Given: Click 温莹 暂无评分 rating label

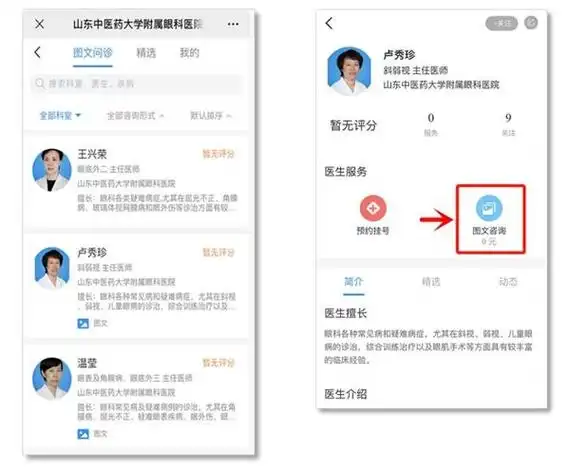Looking at the screenshot, I should pyautogui.click(x=218, y=363).
